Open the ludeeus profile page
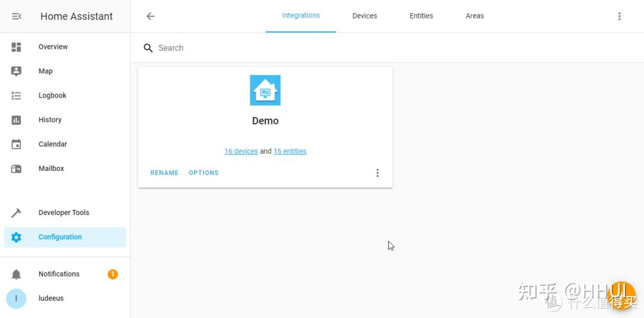The image size is (644, 318). coord(65,298)
